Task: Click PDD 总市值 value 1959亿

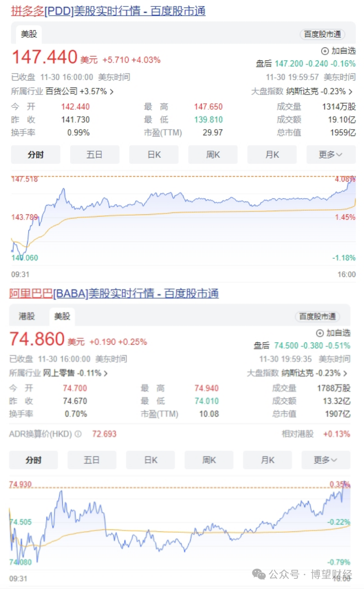Action: (343, 133)
